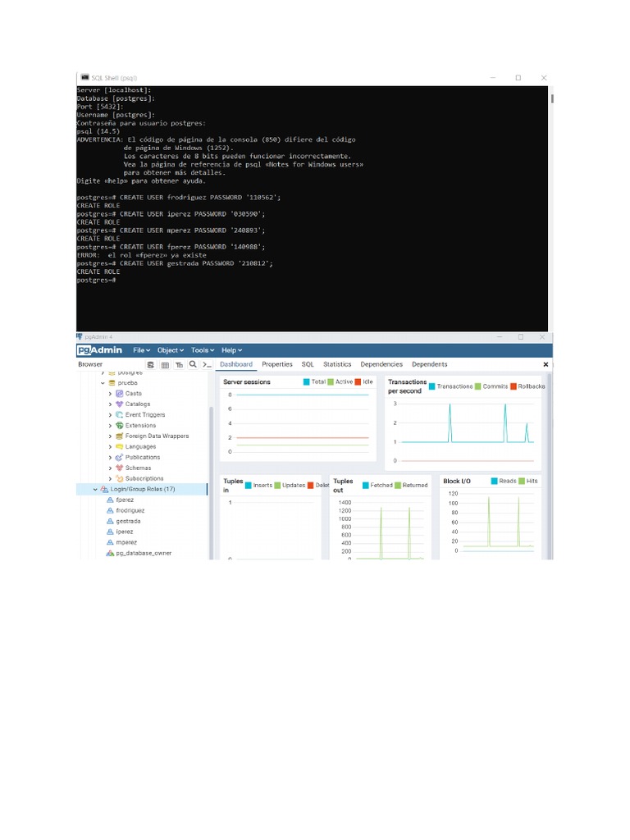Open the File dropdown menu

click(140, 350)
